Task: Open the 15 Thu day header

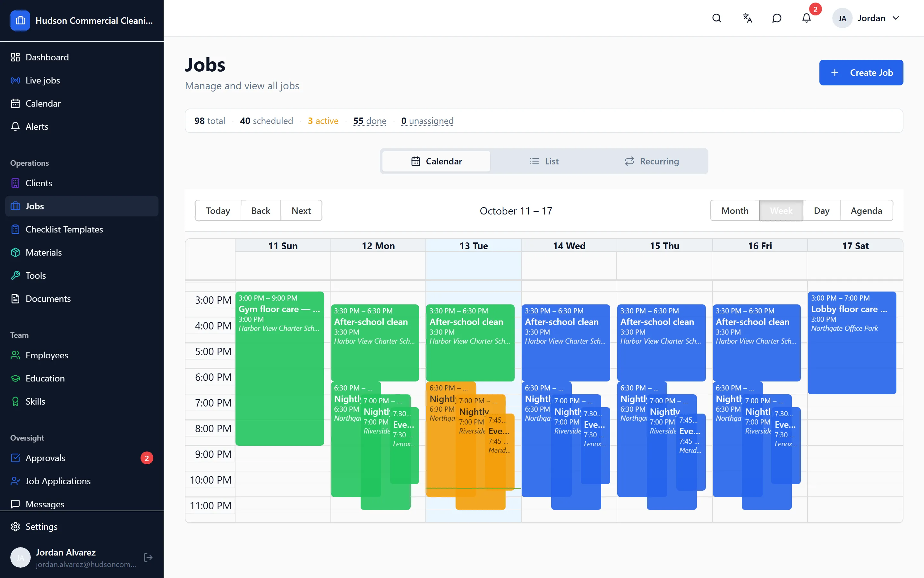Action: coord(665,246)
